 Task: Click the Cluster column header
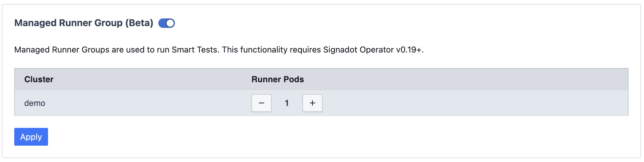point(39,80)
